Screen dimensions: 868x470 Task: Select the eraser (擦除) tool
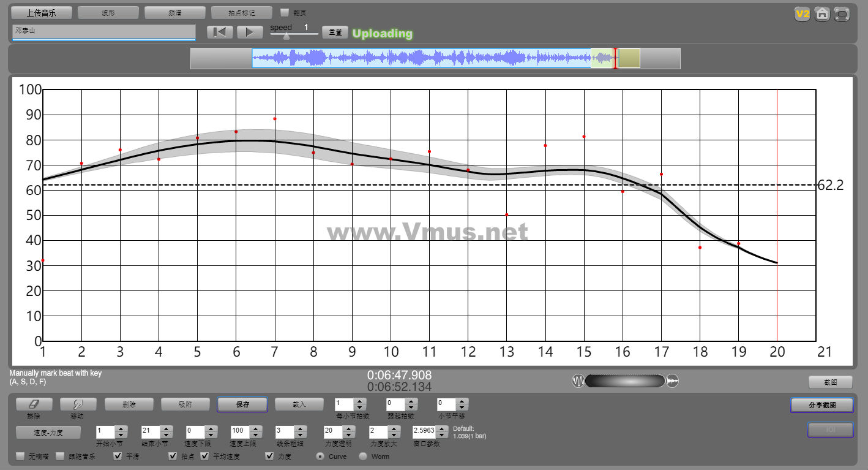pos(34,404)
